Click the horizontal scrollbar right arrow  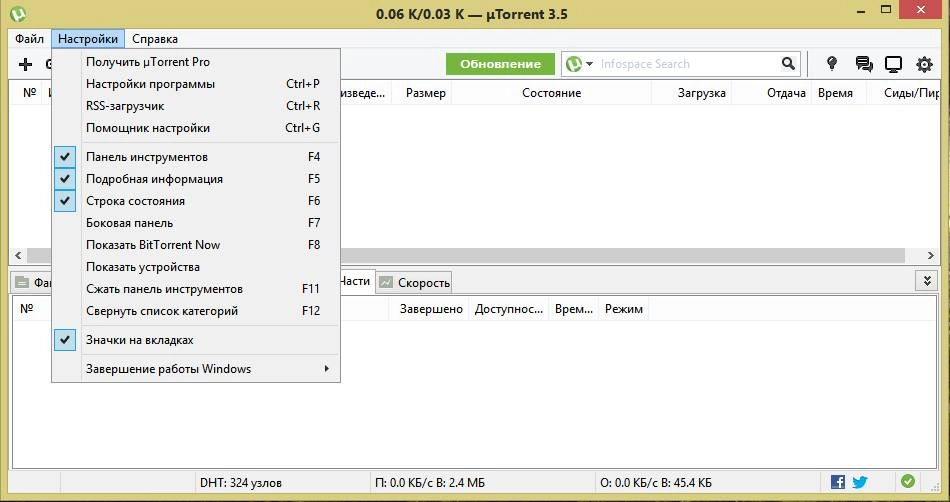point(931,256)
